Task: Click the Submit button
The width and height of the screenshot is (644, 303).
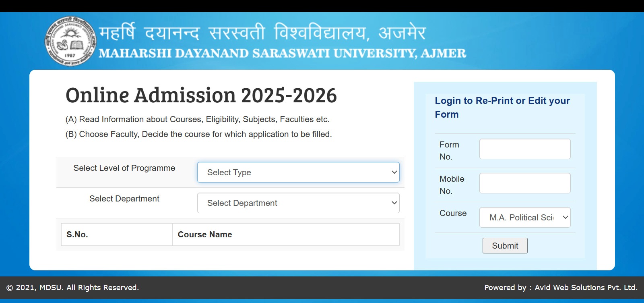Action: tap(505, 246)
